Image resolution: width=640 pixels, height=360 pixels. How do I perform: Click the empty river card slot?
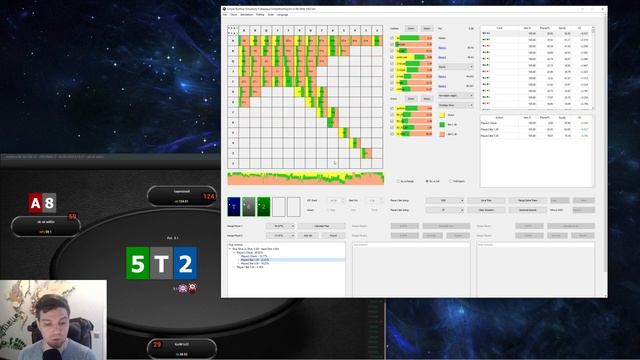point(293,207)
